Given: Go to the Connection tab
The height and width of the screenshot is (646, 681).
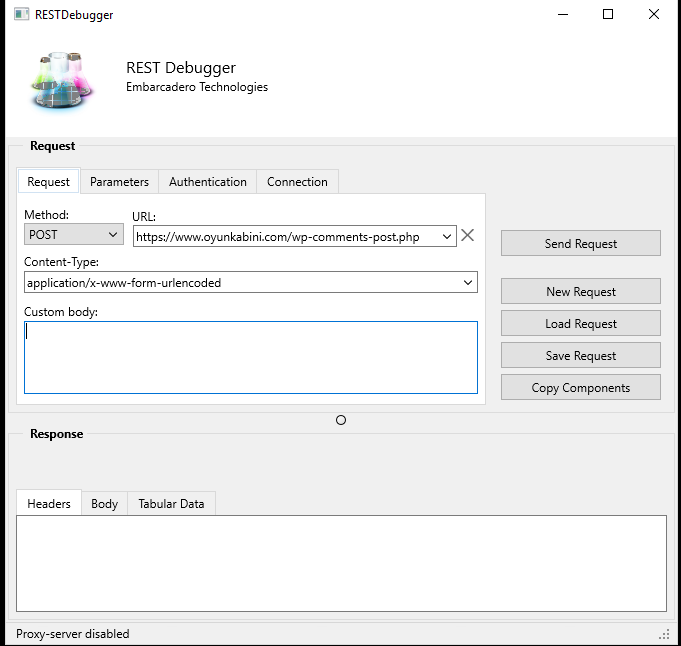Looking at the screenshot, I should pyautogui.click(x=297, y=182).
